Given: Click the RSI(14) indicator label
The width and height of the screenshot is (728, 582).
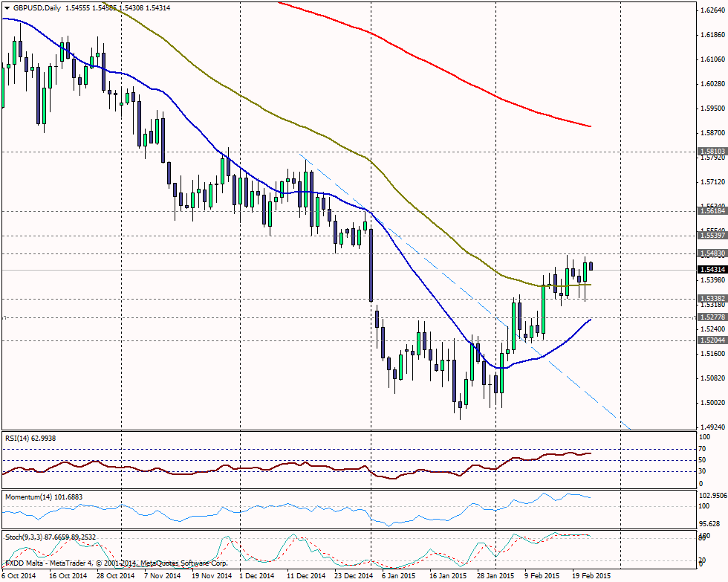Looking at the screenshot, I should (x=30, y=439).
